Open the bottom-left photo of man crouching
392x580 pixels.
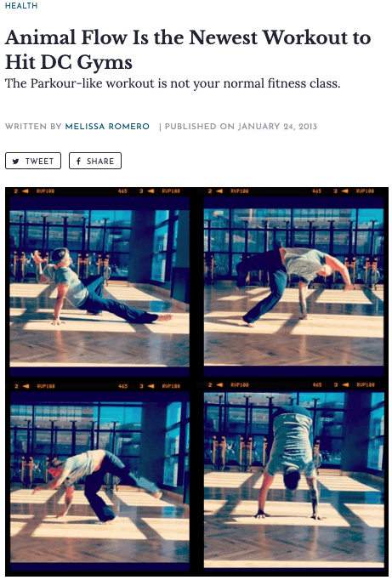99,482
